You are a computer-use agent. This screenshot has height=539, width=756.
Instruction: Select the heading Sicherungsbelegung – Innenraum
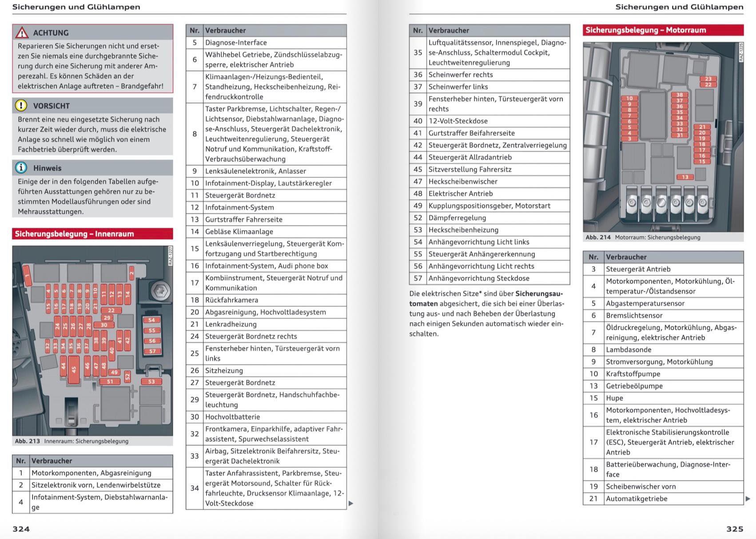[x=92, y=234]
